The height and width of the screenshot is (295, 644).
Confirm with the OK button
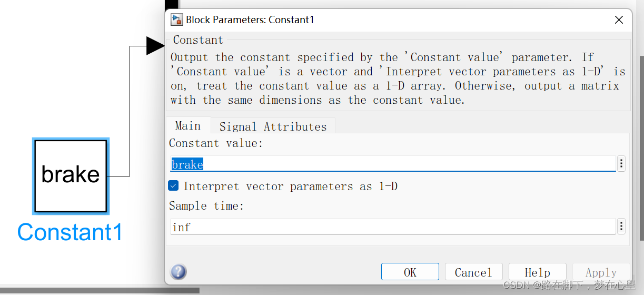tap(410, 272)
